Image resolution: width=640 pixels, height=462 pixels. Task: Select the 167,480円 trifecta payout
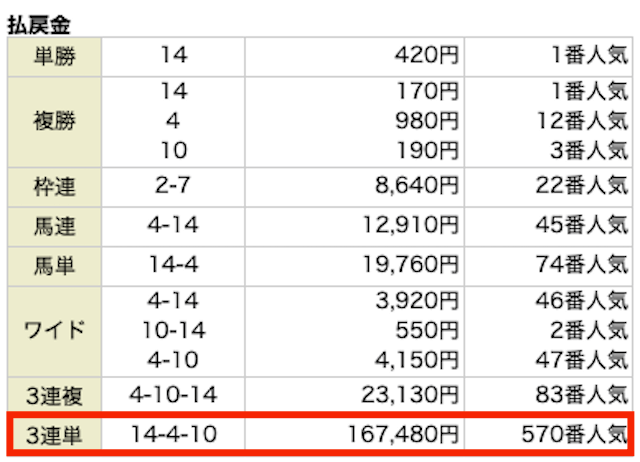[403, 434]
